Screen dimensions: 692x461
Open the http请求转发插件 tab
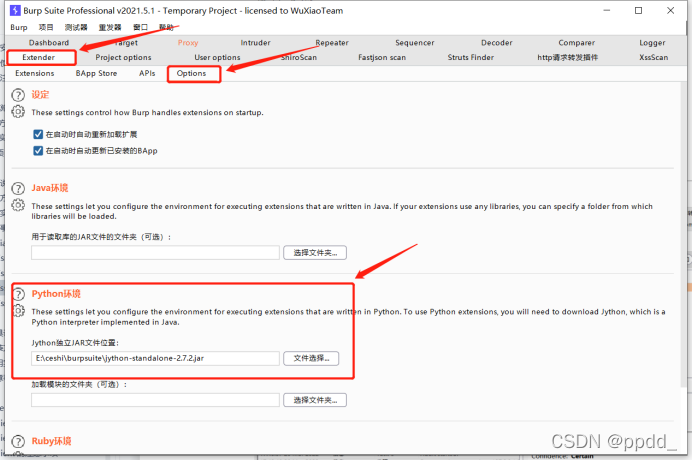[568, 57]
